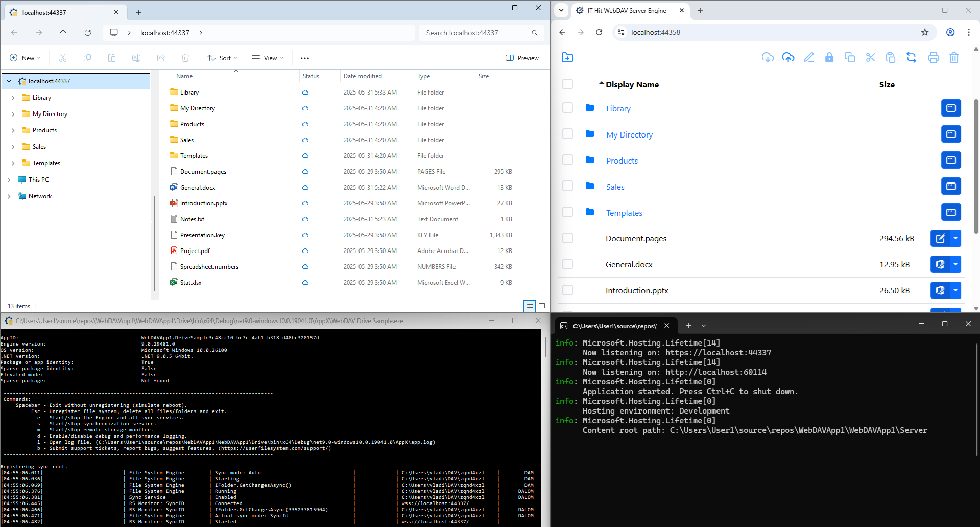Open the My Directory link in WebDAV

click(x=629, y=134)
